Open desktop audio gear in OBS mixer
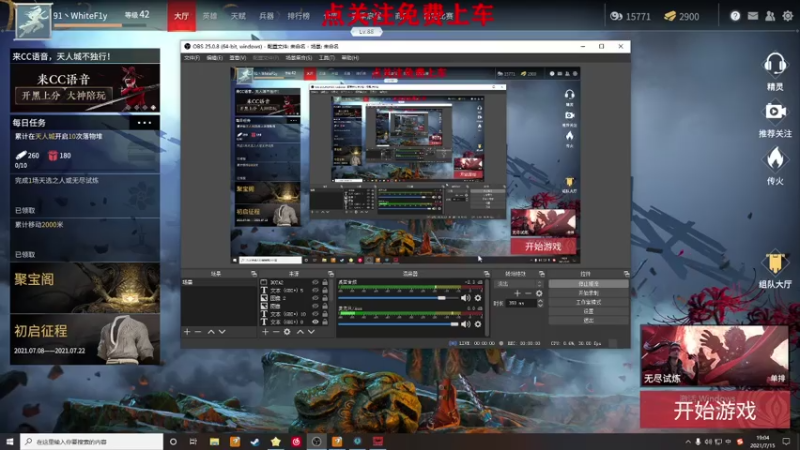800x450 pixels. (478, 297)
